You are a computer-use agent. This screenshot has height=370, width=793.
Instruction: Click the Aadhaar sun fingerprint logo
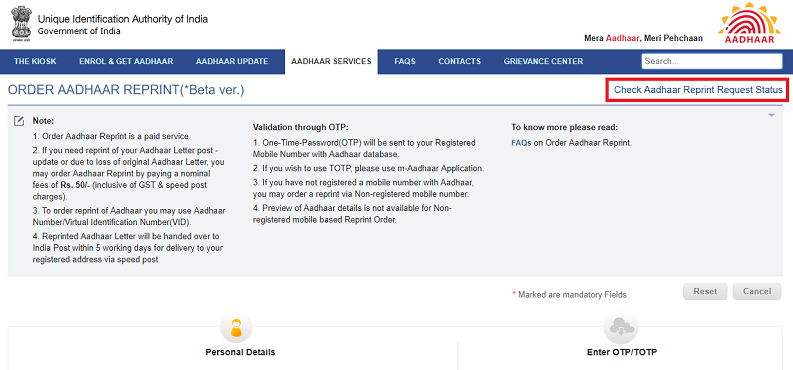pyautogui.click(x=749, y=23)
